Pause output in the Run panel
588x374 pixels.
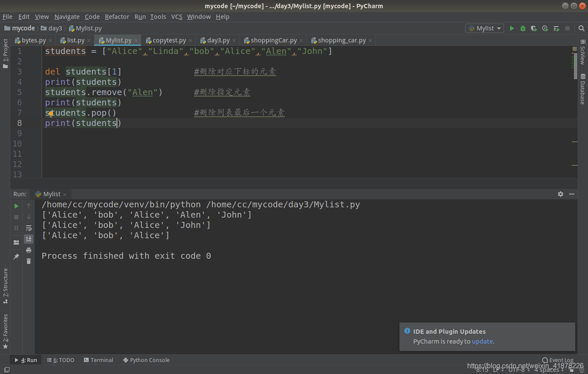(x=16, y=228)
